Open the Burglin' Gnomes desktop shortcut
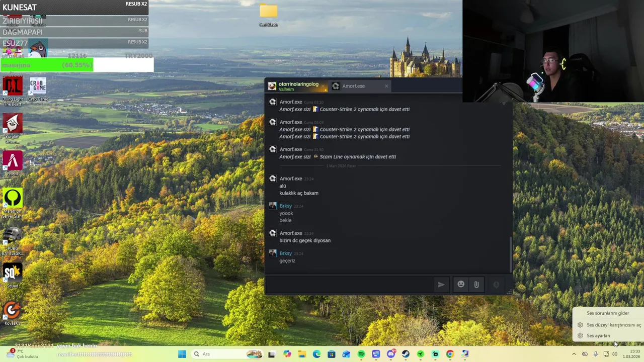Viewport: 644px width, 362px height. (13, 129)
